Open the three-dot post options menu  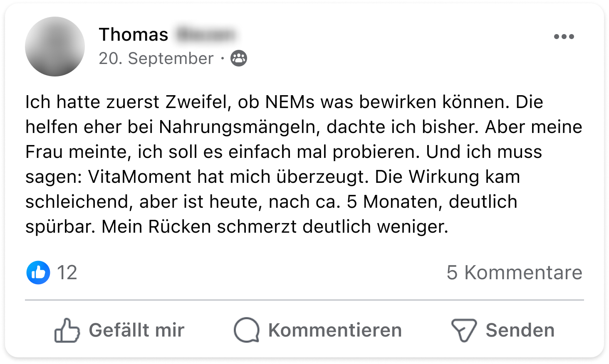(564, 37)
